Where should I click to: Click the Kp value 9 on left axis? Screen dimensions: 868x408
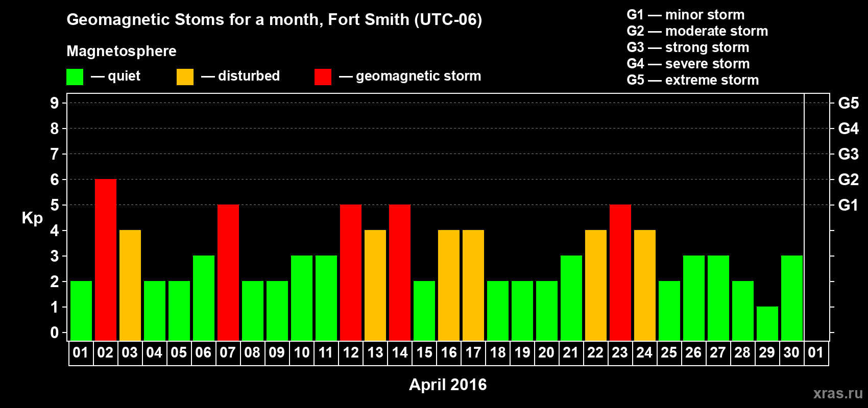pos(55,103)
